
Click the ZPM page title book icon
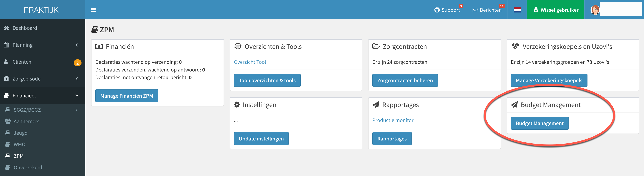[x=95, y=30]
